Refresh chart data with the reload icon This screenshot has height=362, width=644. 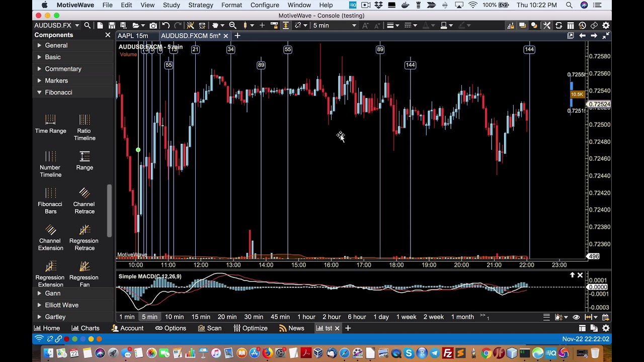click(x=558, y=25)
